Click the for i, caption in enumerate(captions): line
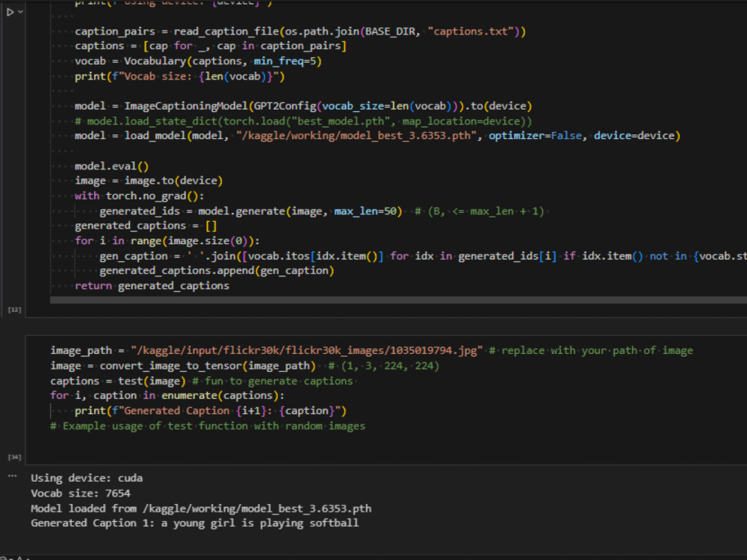 point(167,395)
